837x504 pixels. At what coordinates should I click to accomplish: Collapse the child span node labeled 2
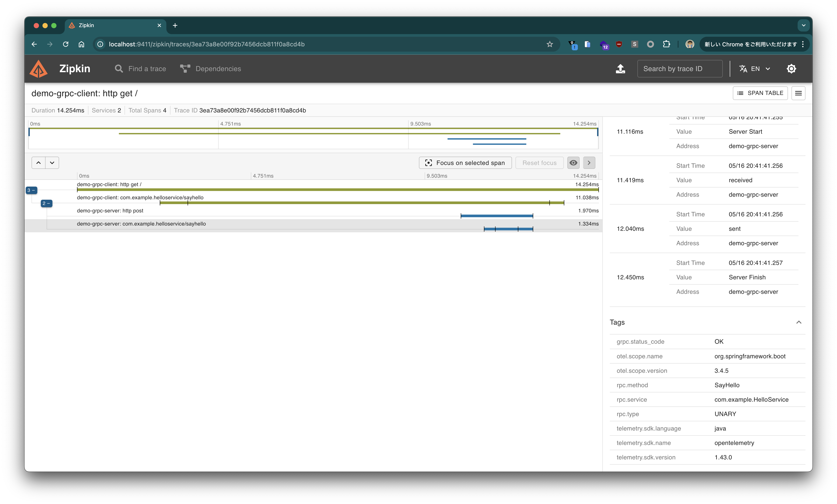tap(46, 203)
